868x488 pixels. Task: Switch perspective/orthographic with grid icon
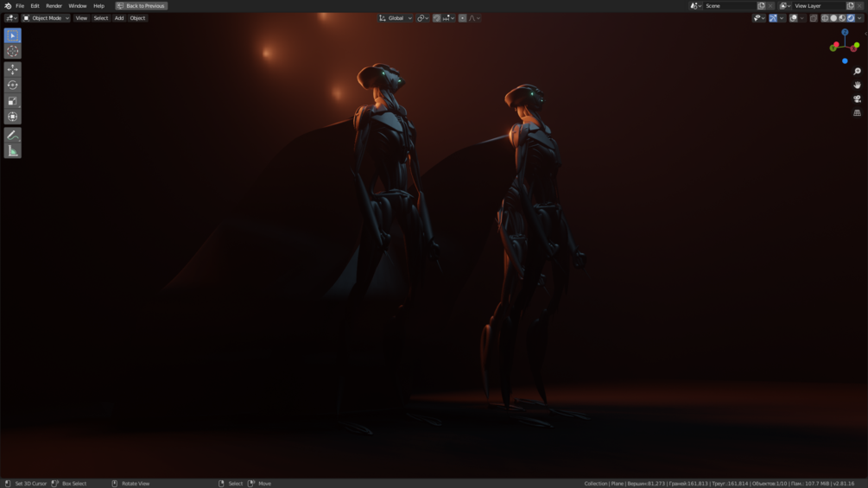(x=857, y=113)
